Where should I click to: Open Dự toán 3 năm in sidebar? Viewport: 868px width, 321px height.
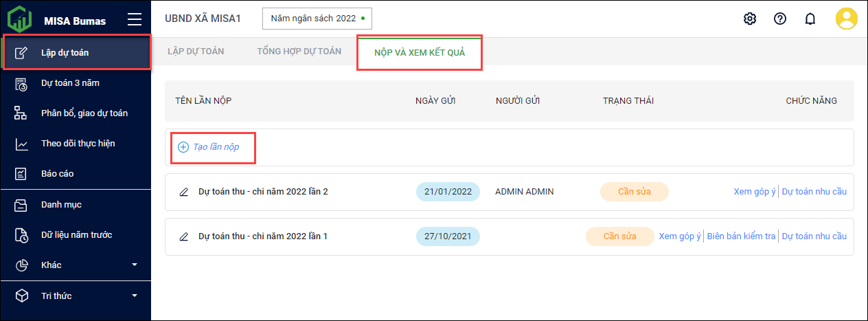pyautogui.click(x=70, y=83)
